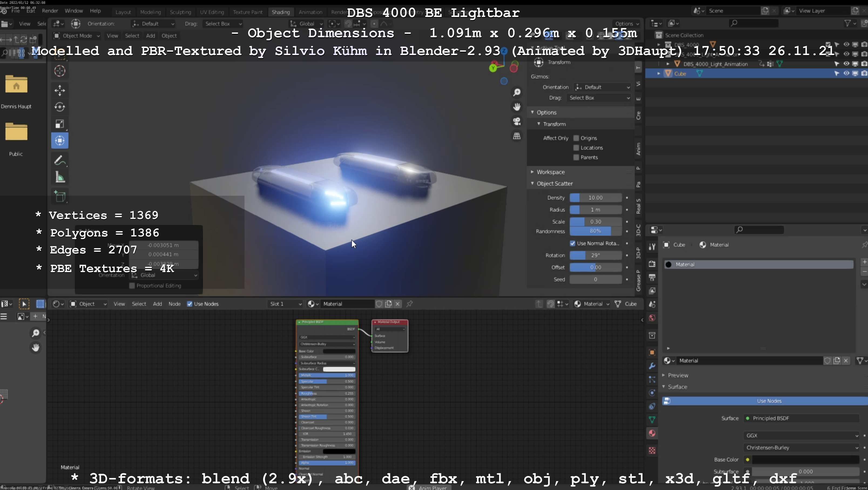Hide the Cube object in viewport
The height and width of the screenshot is (490, 868).
pyautogui.click(x=846, y=73)
